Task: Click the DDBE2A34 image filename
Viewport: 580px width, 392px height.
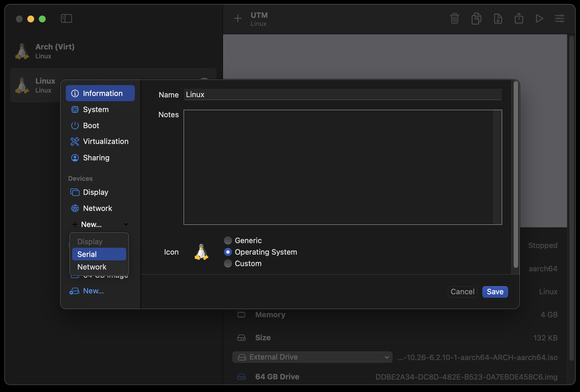Action: (466, 377)
